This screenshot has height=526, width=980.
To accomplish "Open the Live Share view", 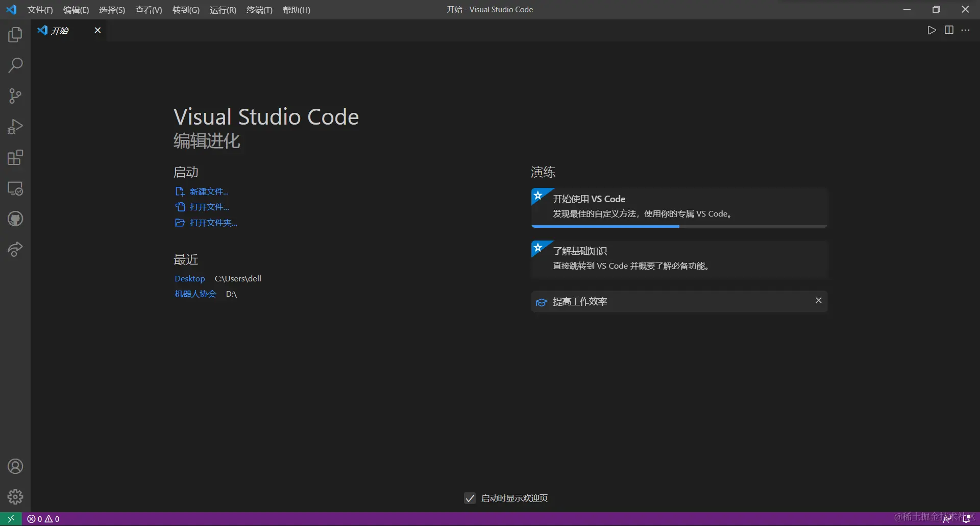I will 15,250.
